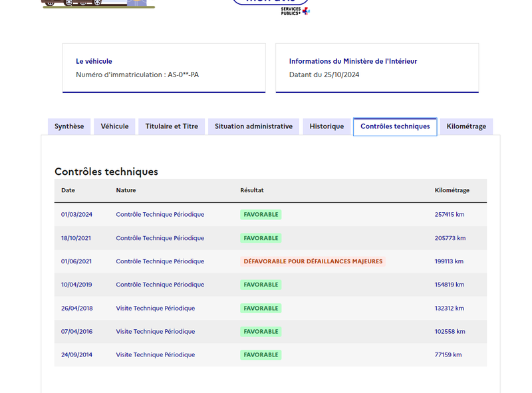
Task: Click the Datant du 25/10/2024 text
Action: 324,74
